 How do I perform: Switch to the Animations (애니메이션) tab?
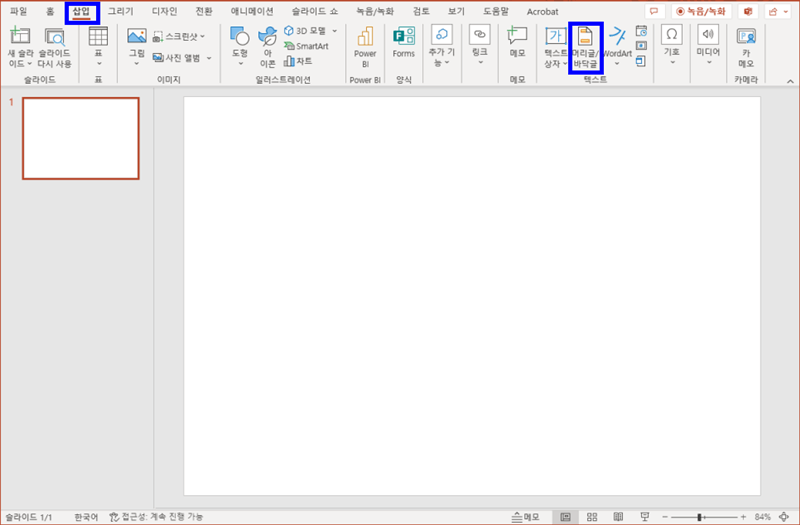click(252, 11)
